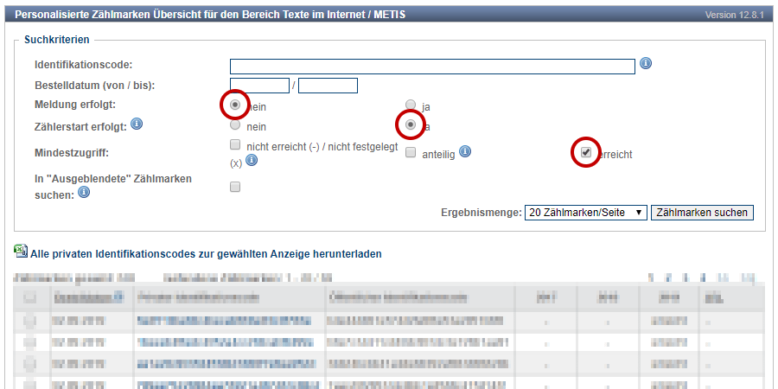Click info icon next to anteilig checkbox
Screen dimensions: 778x389
465,151
